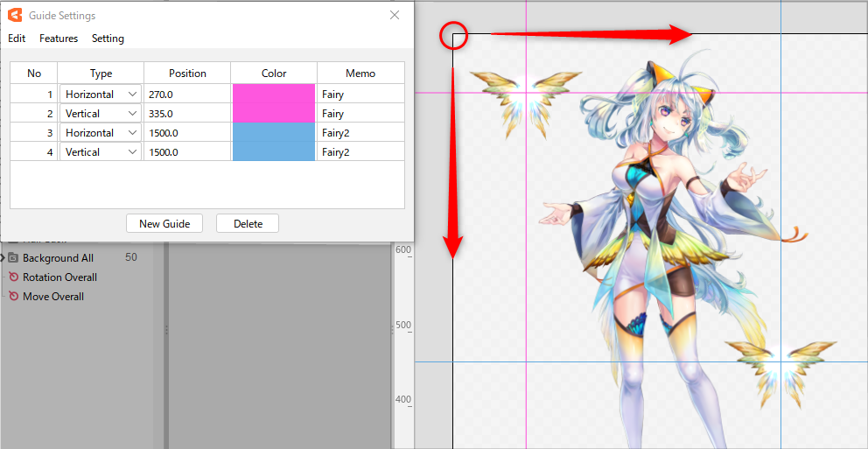Open the Type dropdown for guide 4

[101, 152]
